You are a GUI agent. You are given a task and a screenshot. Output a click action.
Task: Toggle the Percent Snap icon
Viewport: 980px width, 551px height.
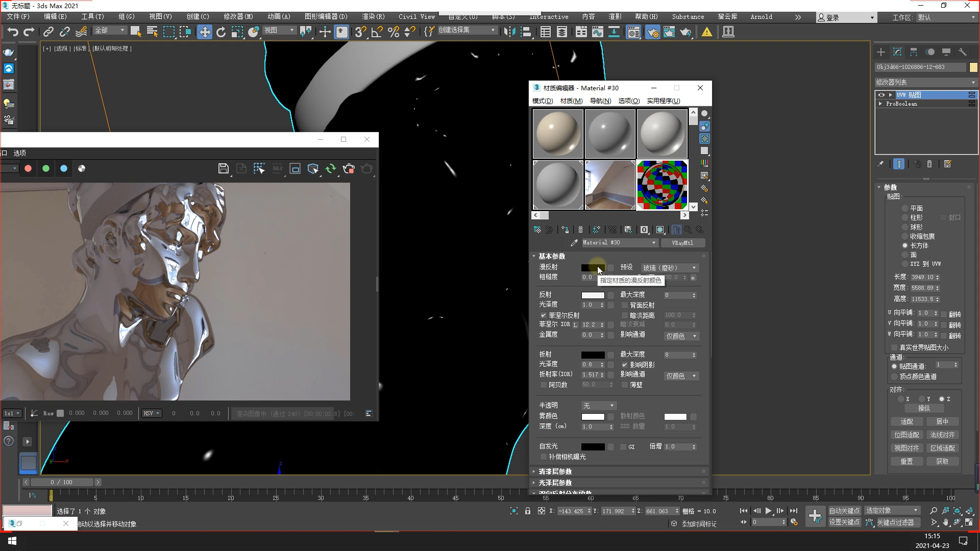(394, 32)
